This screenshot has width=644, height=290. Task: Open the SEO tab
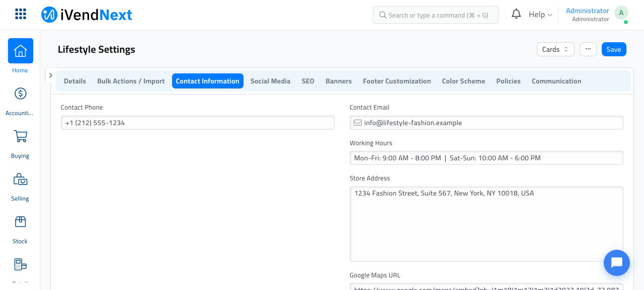point(308,81)
